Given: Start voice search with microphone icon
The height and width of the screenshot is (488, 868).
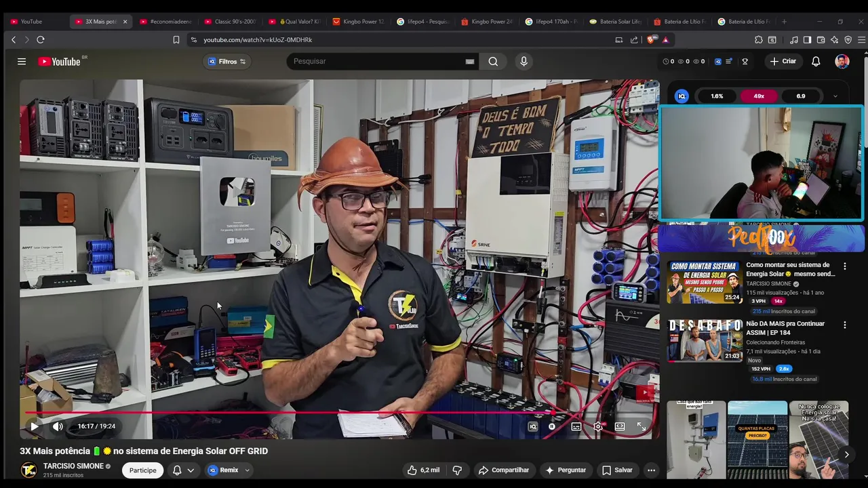Looking at the screenshot, I should click(x=524, y=62).
